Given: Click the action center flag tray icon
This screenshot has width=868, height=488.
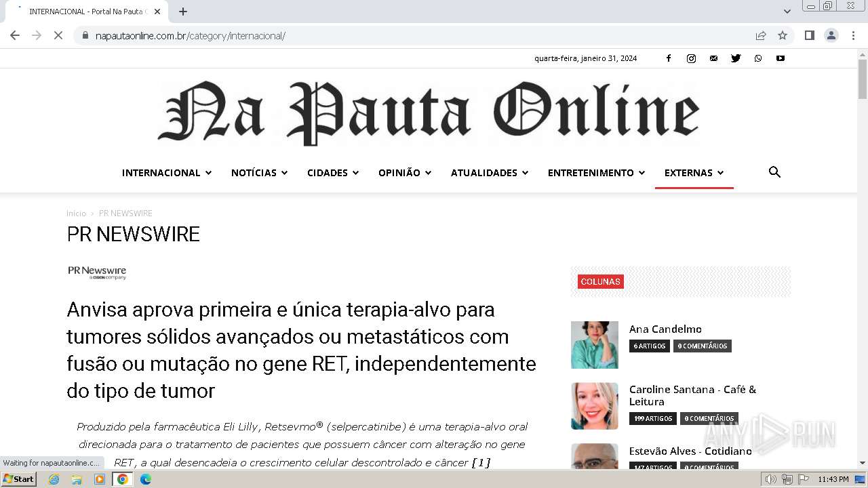Looking at the screenshot, I should pos(804,479).
